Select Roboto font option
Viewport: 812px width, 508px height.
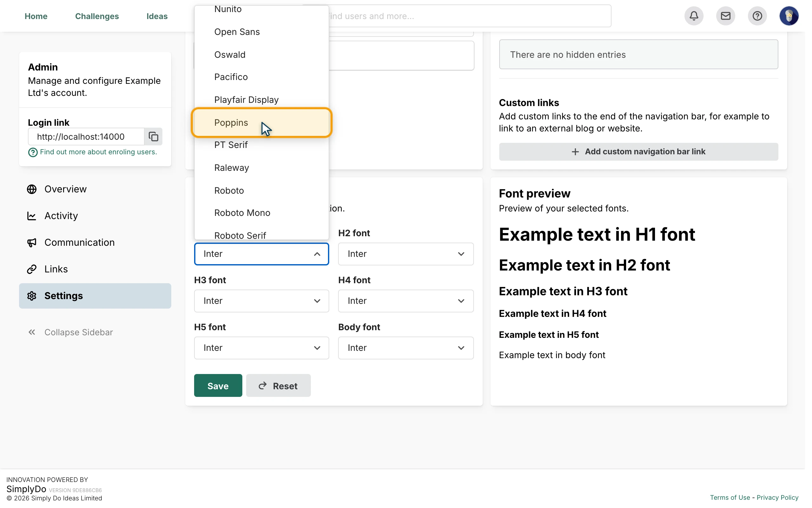click(261, 190)
